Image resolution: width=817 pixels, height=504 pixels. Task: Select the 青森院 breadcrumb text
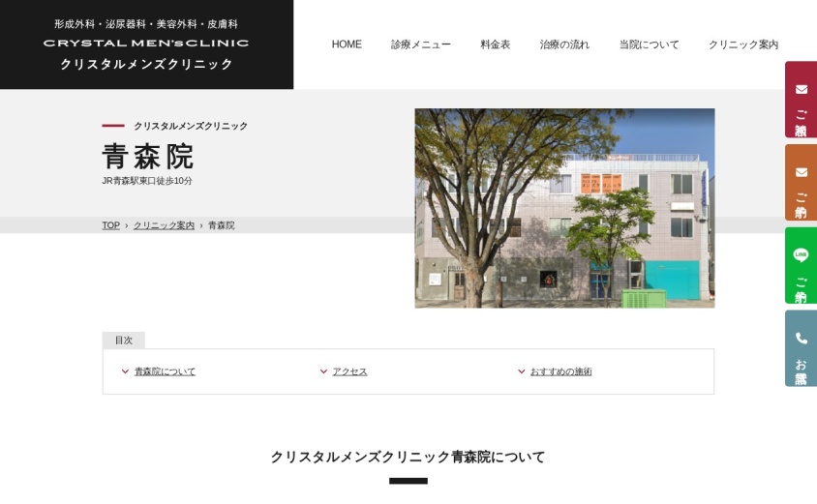click(222, 225)
